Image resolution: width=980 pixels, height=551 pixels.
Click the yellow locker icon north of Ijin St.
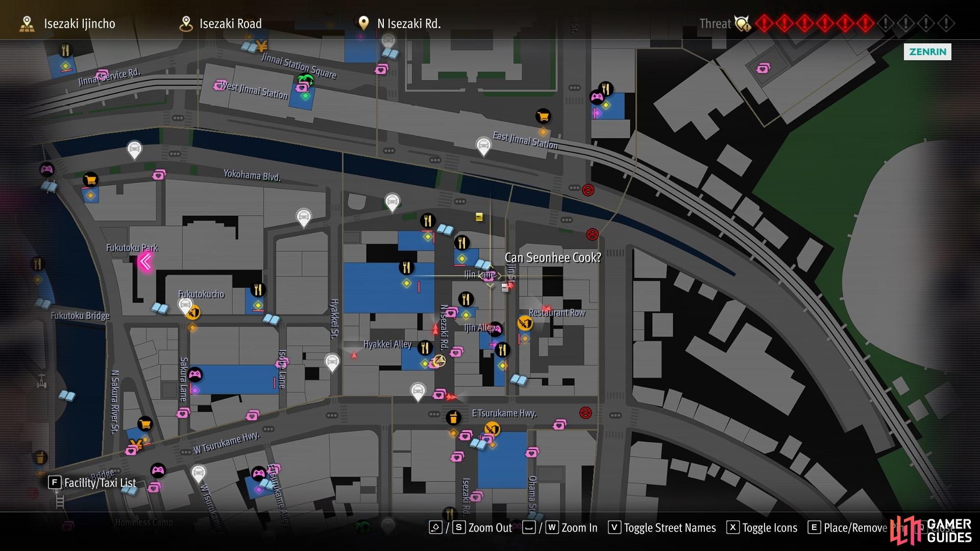[x=479, y=217]
